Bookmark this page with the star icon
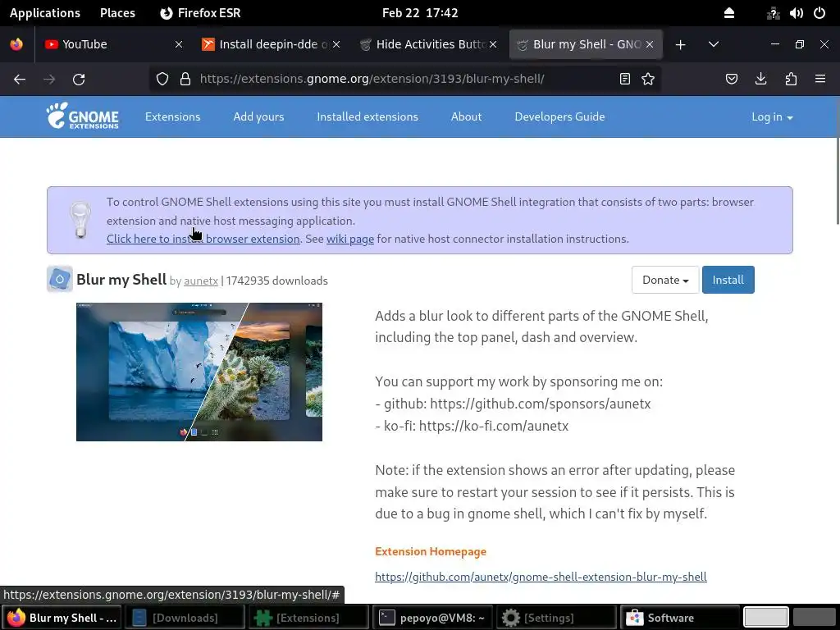The image size is (840, 630). coord(648,80)
